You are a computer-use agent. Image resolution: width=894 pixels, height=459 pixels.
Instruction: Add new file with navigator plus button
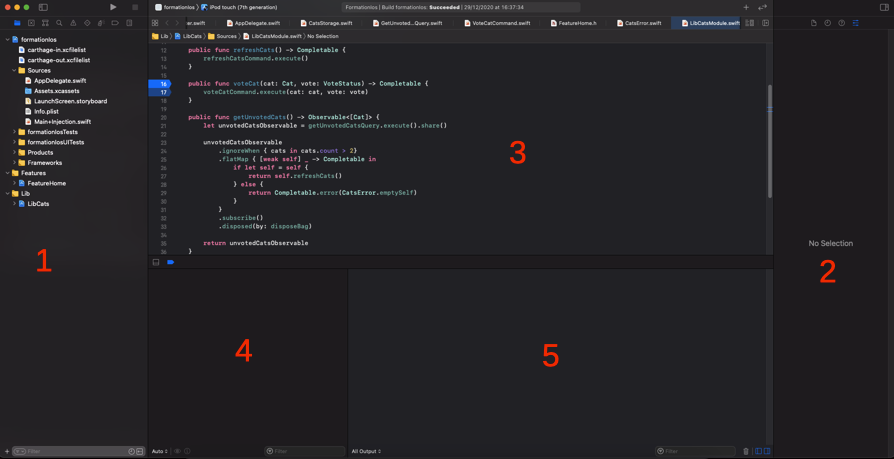point(7,451)
